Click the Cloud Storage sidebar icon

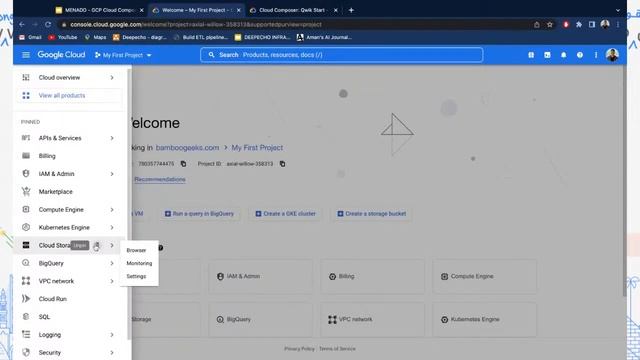pos(26,245)
